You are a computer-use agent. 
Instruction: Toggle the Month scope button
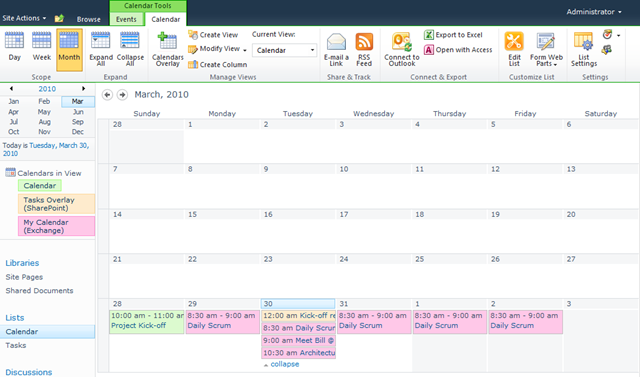click(x=69, y=49)
